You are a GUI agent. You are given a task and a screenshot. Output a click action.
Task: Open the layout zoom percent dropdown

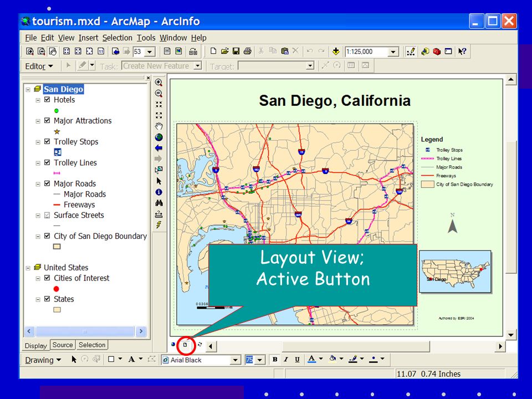point(150,52)
